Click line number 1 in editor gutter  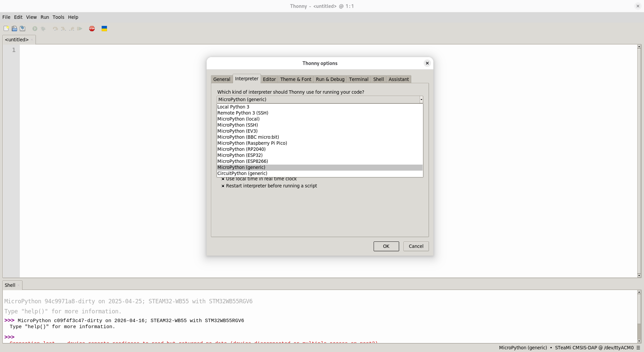(14, 50)
